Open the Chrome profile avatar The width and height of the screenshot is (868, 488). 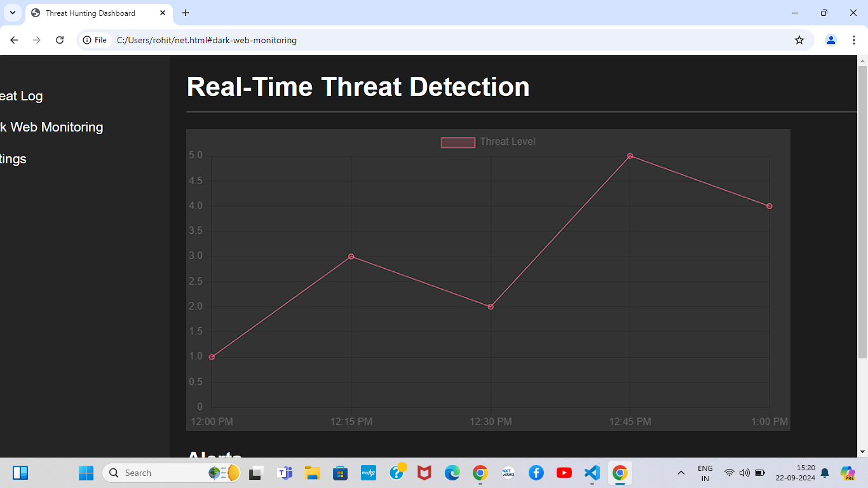tap(831, 40)
